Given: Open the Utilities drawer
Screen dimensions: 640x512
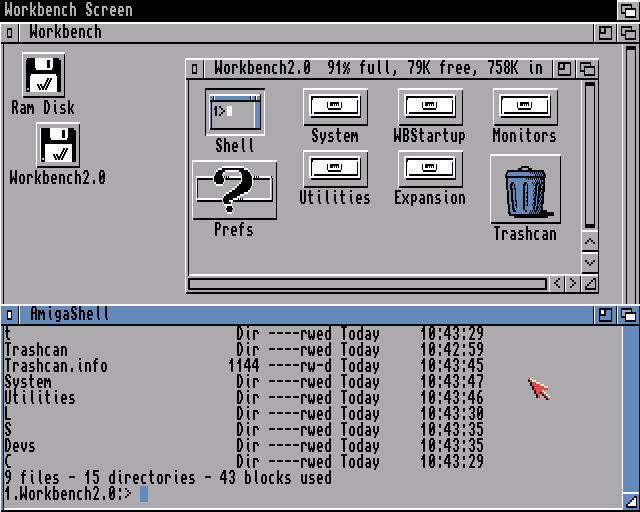Looking at the screenshot, I should coord(335,169).
